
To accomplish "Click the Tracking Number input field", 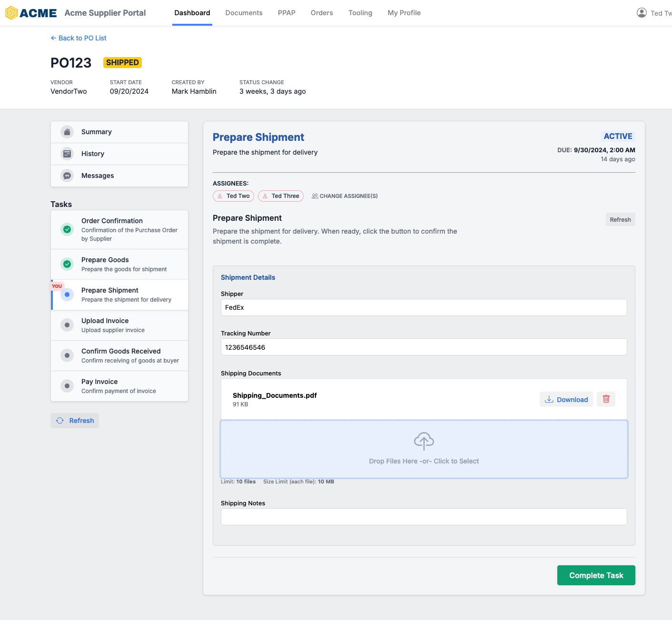I will [x=424, y=347].
